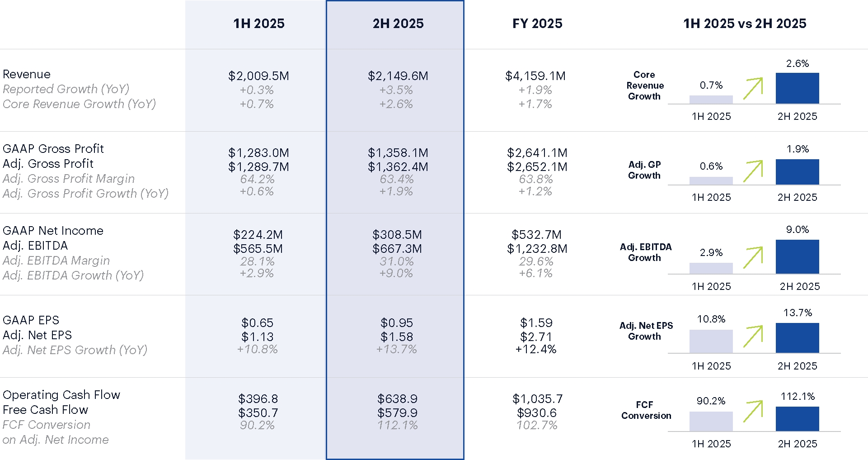Click the dark blue 112.1% FCF Conversion bar
This screenshot has width=868, height=460.
click(x=797, y=418)
